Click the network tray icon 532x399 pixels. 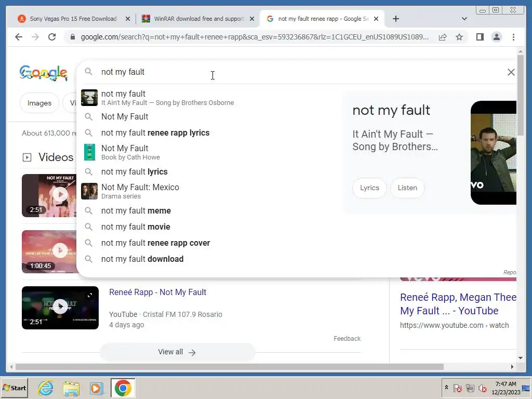470,388
